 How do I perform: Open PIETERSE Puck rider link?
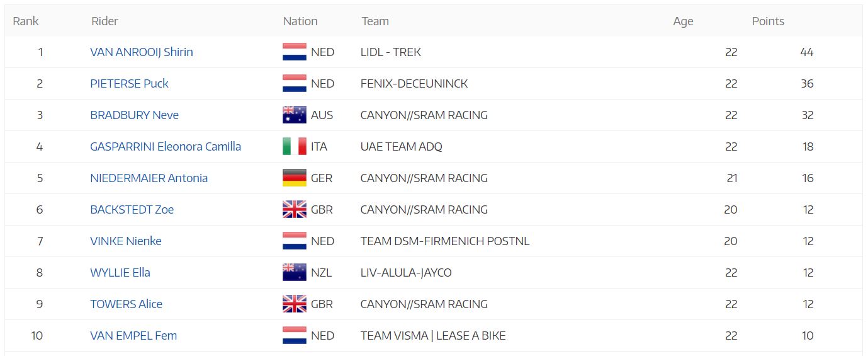pyautogui.click(x=130, y=83)
